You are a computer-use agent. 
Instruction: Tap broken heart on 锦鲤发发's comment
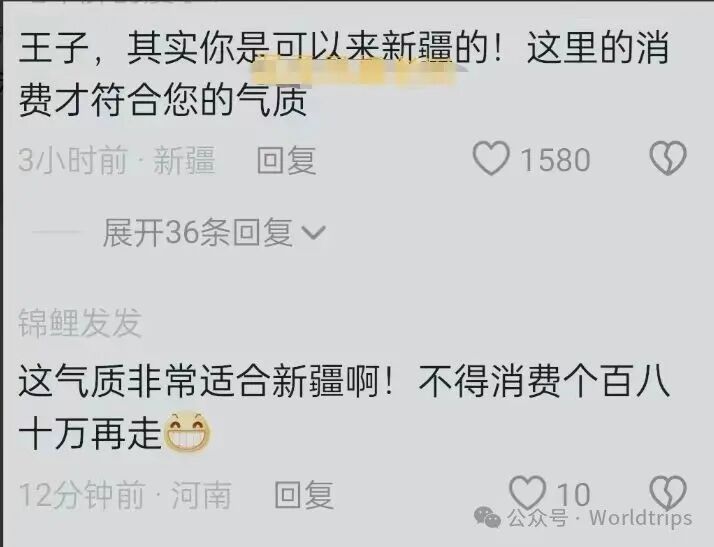(668, 493)
